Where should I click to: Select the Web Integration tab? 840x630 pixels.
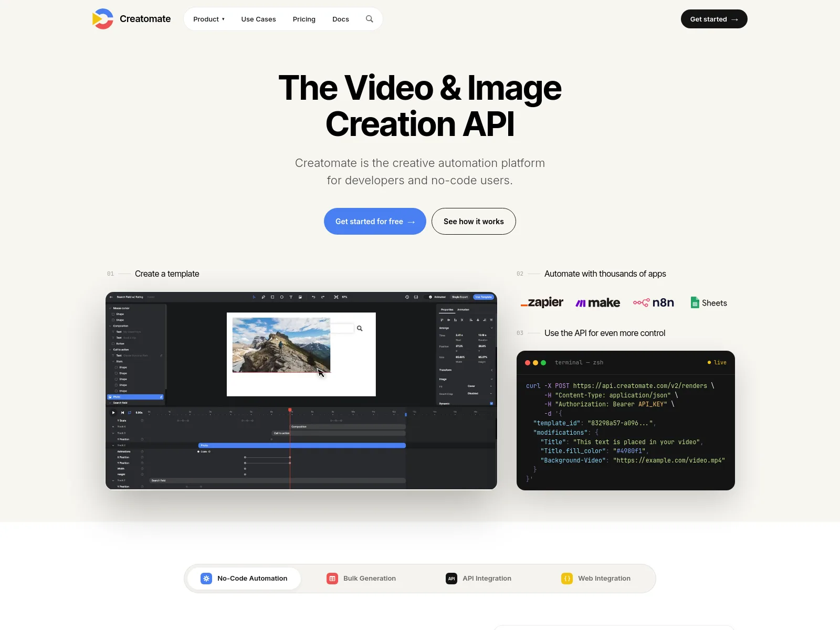tap(596, 579)
